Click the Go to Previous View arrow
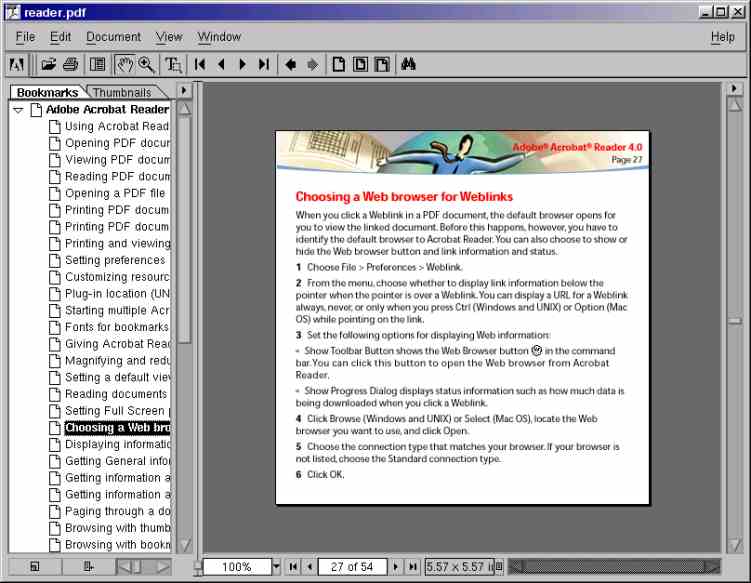 (x=290, y=64)
